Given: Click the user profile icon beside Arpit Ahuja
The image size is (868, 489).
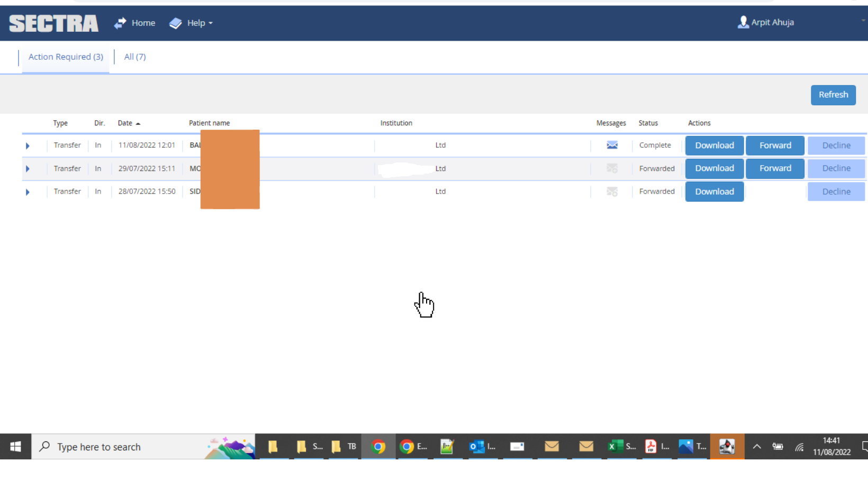Looking at the screenshot, I should pos(743,22).
